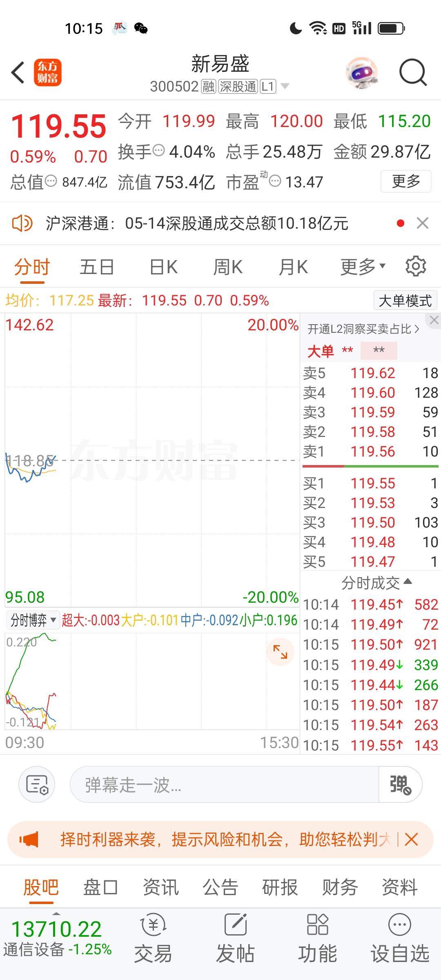
Task: Switch to the 日K chart tab
Action: click(163, 267)
